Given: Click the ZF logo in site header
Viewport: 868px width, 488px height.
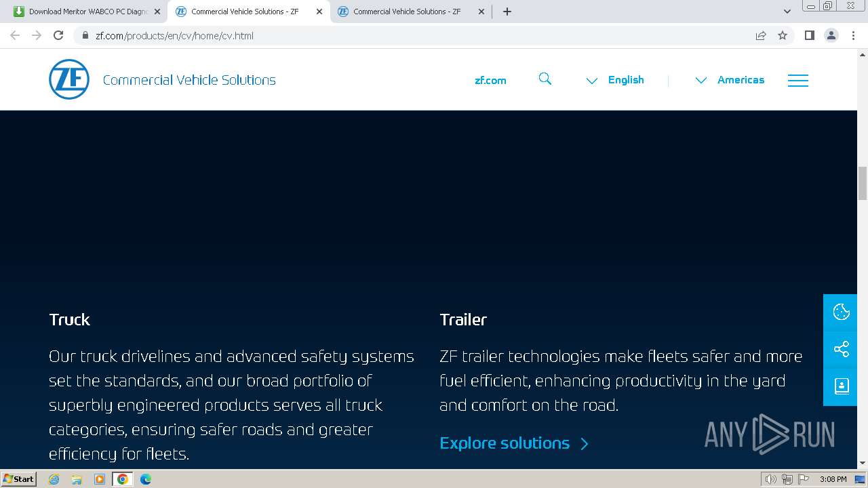Looking at the screenshot, I should click(x=69, y=79).
